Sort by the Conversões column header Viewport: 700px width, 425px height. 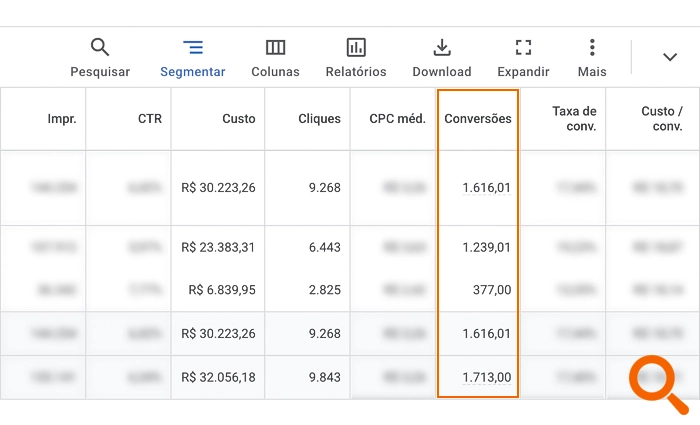478,119
